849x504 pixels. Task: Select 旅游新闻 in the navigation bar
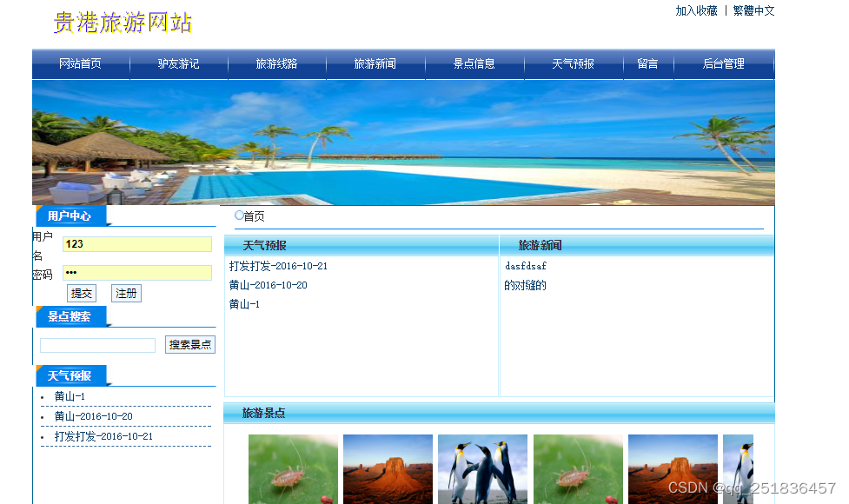point(375,64)
